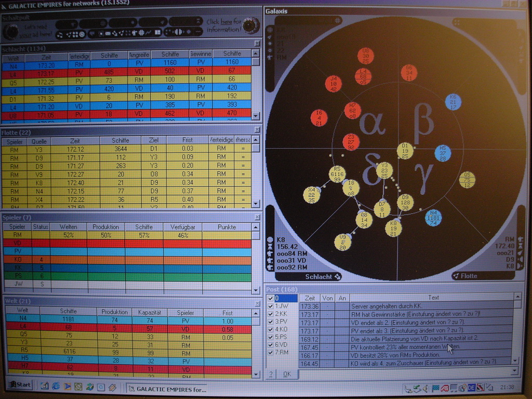Viewport: 532px width, 399px height.
Task: Toggle the 5:PS checkbox in Post
Action: pyautogui.click(x=270, y=337)
